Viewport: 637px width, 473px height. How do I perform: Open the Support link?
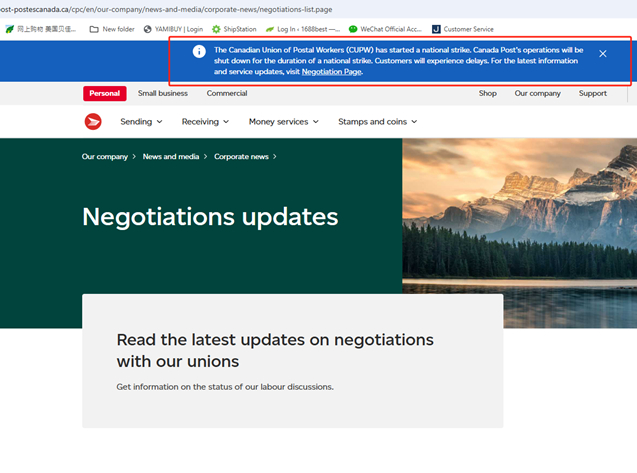[x=593, y=93]
